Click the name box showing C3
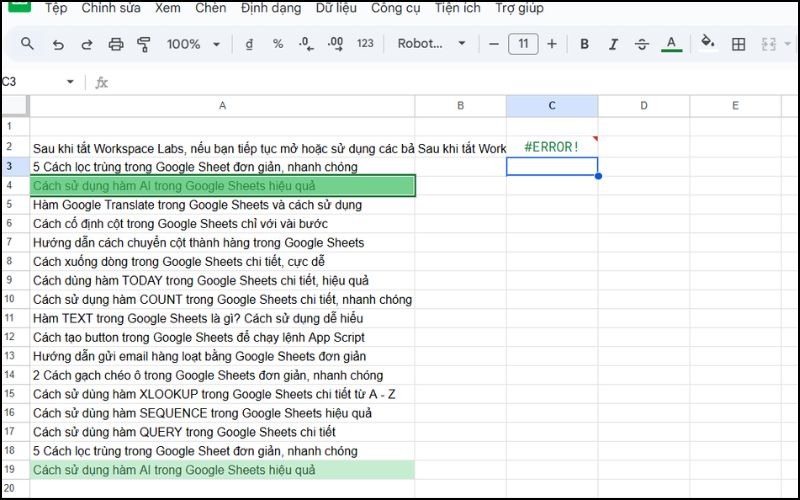 point(31,82)
